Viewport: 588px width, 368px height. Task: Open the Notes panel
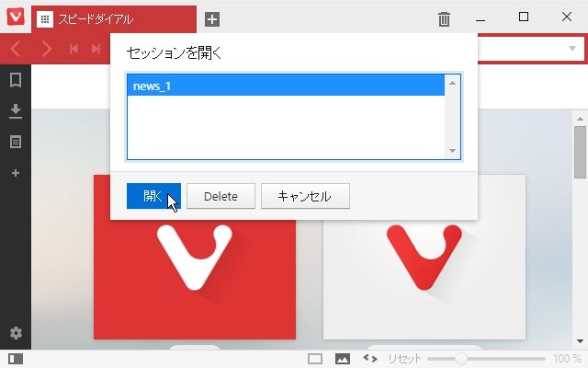click(x=16, y=142)
